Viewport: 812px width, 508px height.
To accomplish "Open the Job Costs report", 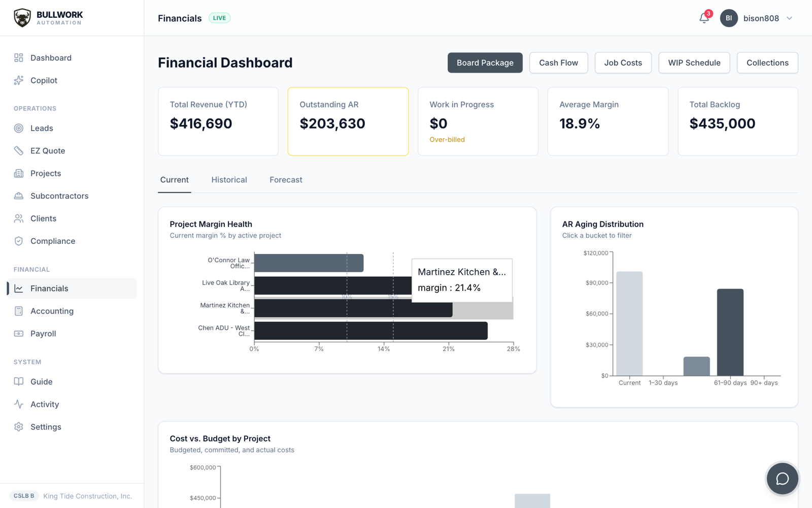I will (623, 62).
